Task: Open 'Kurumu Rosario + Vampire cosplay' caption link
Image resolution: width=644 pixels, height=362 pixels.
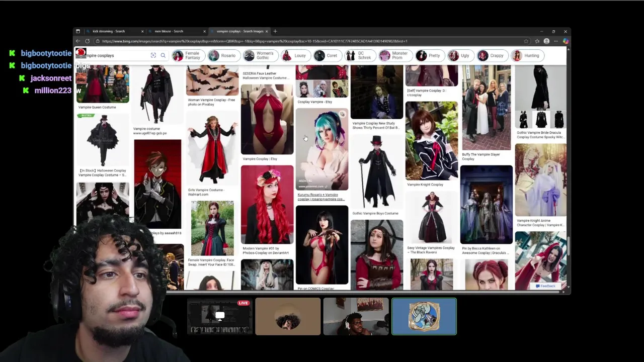Action: pyautogui.click(x=321, y=197)
